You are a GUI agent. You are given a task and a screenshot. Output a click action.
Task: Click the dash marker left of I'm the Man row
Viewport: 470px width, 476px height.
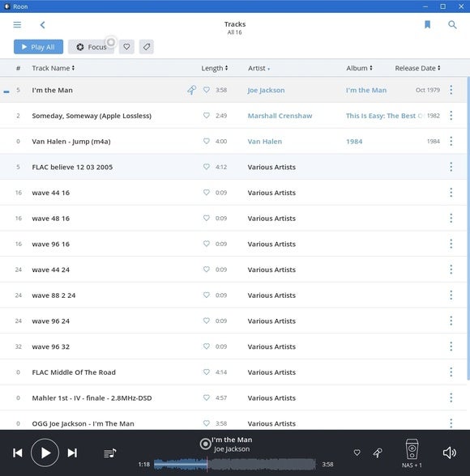click(6, 91)
